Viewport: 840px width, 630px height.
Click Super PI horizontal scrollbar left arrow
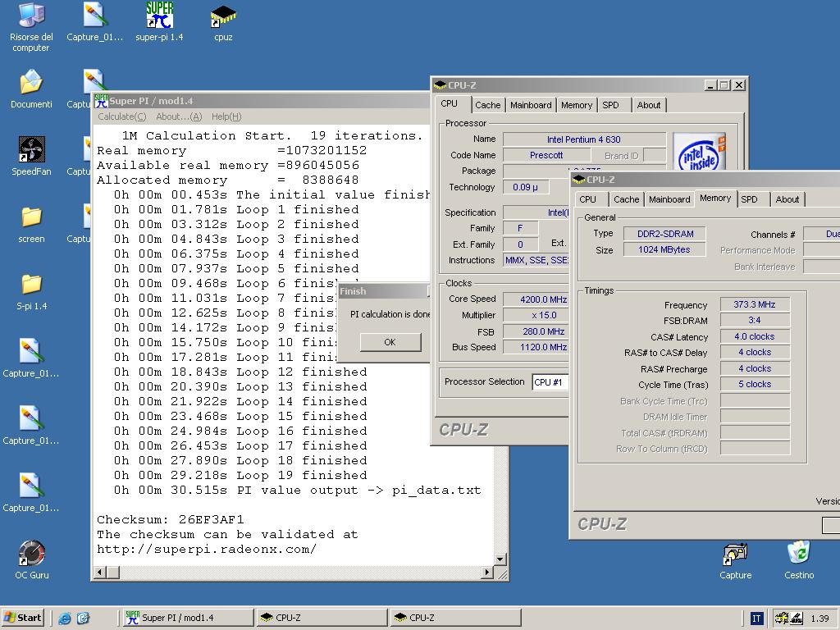point(100,572)
